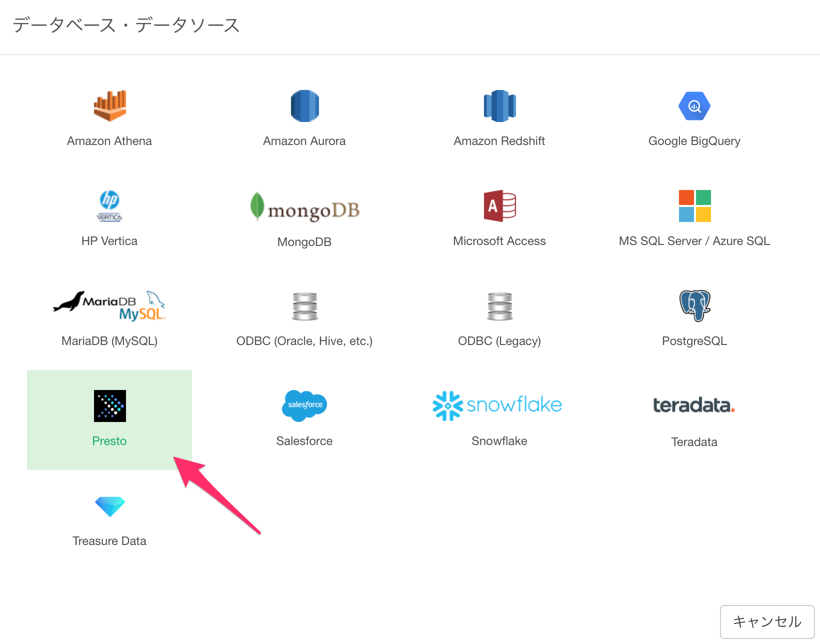Click the Snowflake text label

[499, 441]
